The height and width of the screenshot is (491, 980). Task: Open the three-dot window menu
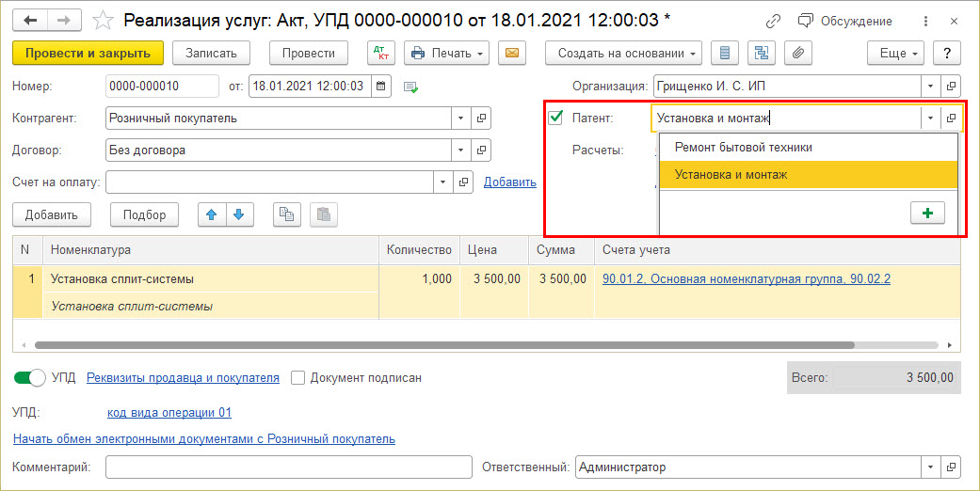(925, 22)
